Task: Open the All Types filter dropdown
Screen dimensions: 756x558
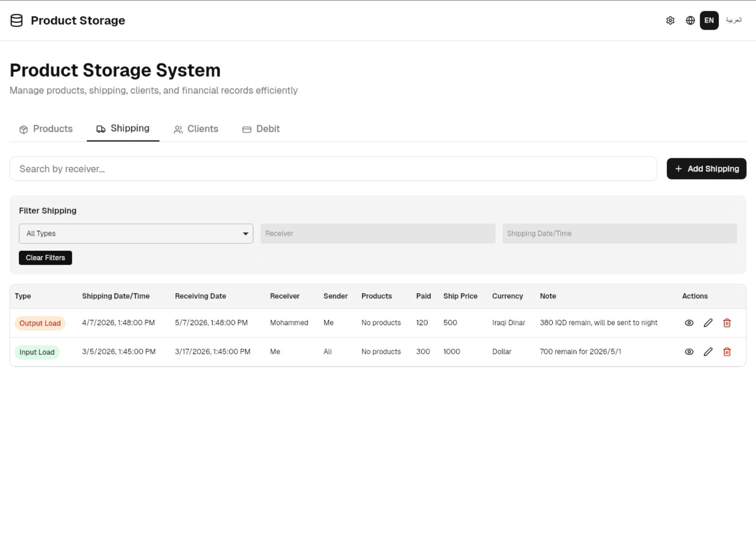Action: tap(136, 233)
